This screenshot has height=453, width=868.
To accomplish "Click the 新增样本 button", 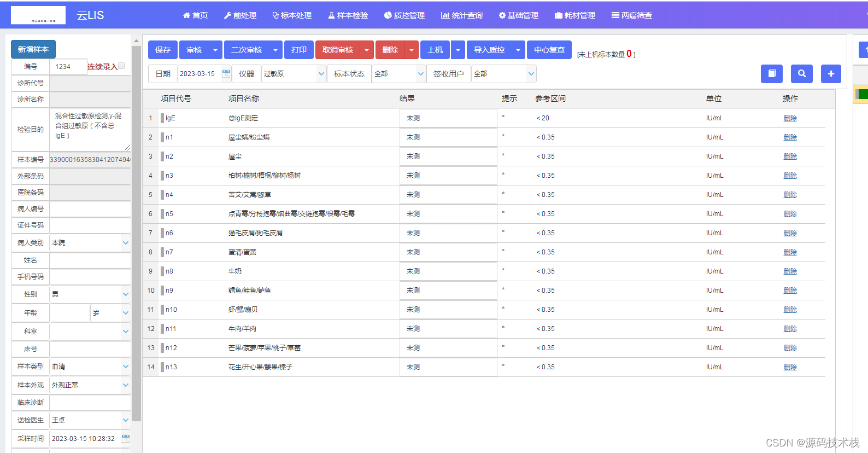I will 33,49.
